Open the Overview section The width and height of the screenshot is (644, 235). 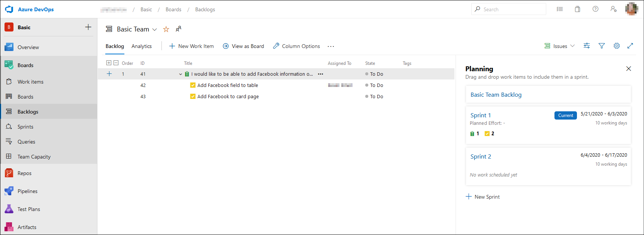click(28, 47)
